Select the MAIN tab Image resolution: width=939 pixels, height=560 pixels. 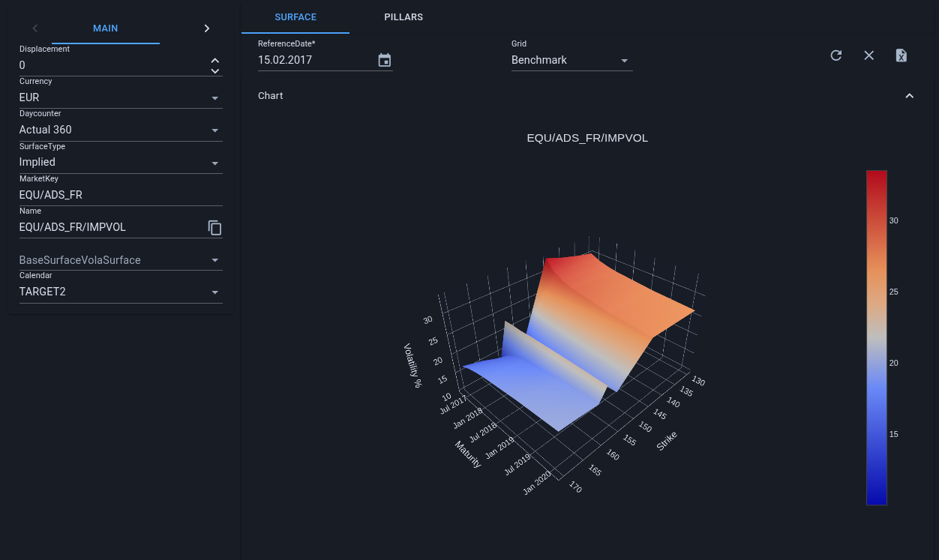(x=106, y=28)
